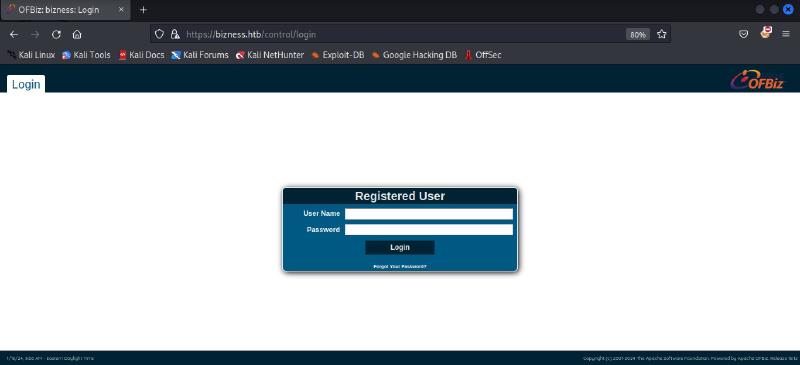Focus the Password input field

429,230
